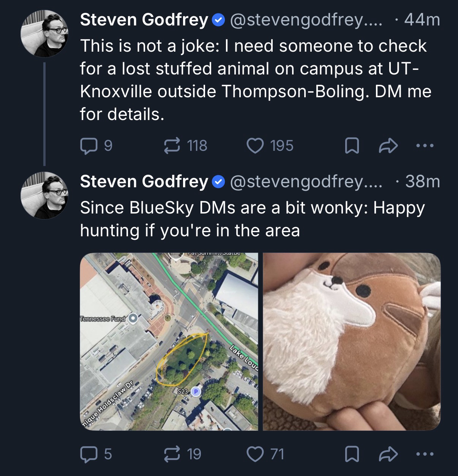The image size is (458, 476).
Task: Like the Happy hunting post
Action: (x=254, y=454)
